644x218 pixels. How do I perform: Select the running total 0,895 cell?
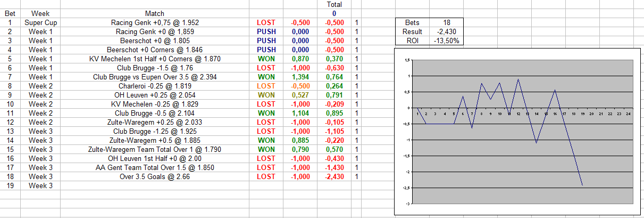(334, 113)
